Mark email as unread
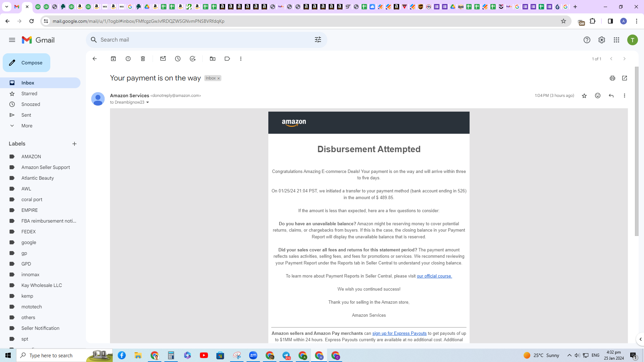Screen dimensions: 644x362 point(163,59)
